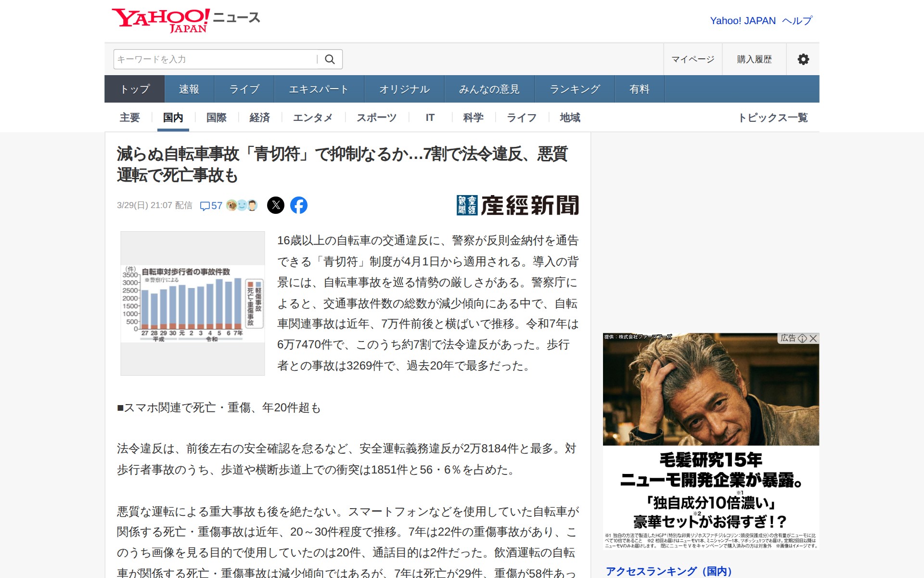Open the ヘルプ link
Viewport: 924px width, 578px height.
[x=797, y=21]
